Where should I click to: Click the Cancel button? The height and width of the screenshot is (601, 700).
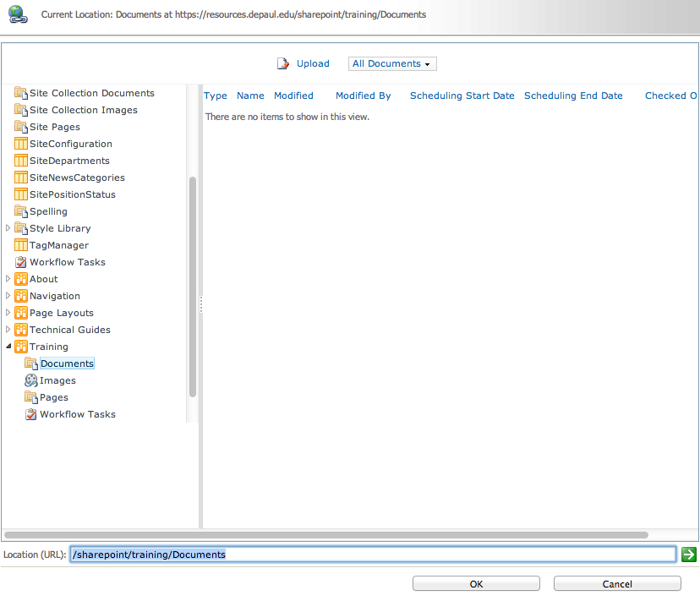click(x=617, y=583)
